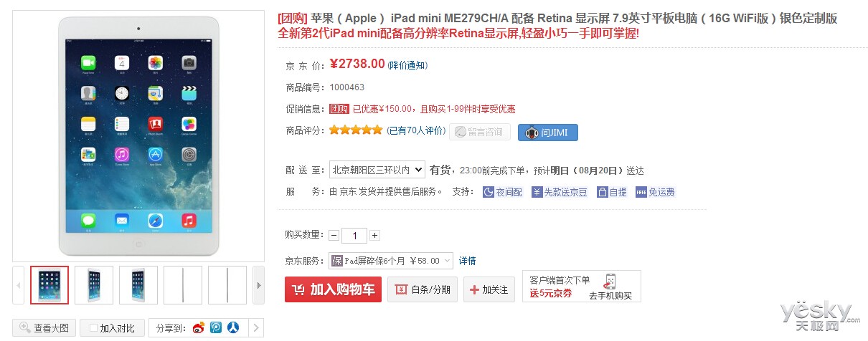The height and width of the screenshot is (341, 868).
Task: Share via the Renren icon
Action: pyautogui.click(x=233, y=328)
